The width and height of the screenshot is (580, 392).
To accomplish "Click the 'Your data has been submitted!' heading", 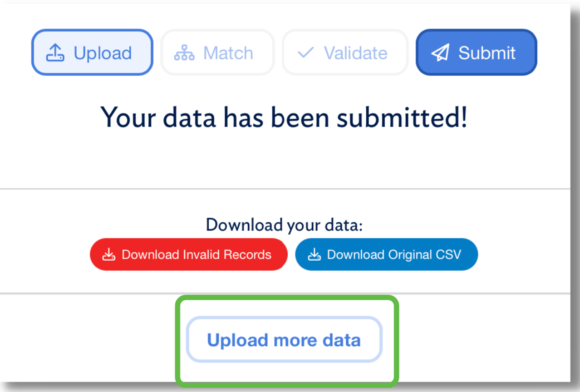I will (x=284, y=117).
